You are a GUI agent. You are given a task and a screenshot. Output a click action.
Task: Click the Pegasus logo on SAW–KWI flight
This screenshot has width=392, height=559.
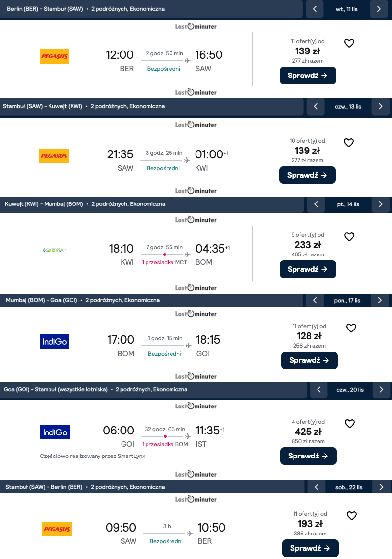coord(54,156)
